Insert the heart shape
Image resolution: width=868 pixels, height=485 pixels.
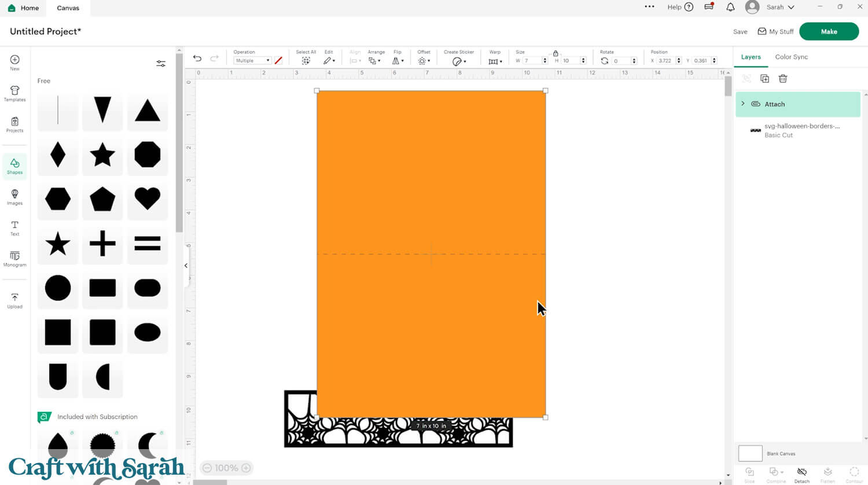click(x=147, y=199)
